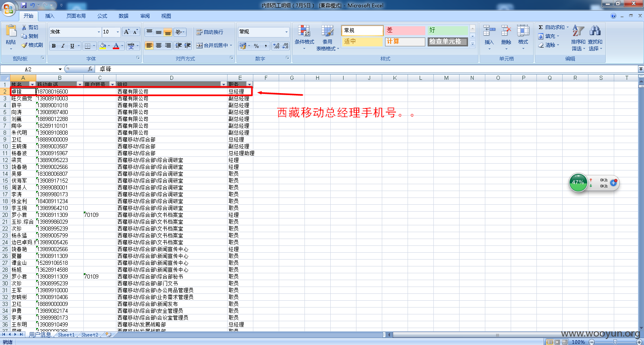The image size is (644, 345).
Task: Toggle center horizontal alignment
Action: pos(159,46)
